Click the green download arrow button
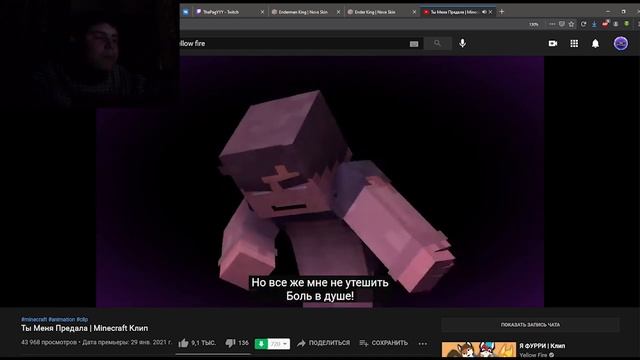 [x=261, y=344]
